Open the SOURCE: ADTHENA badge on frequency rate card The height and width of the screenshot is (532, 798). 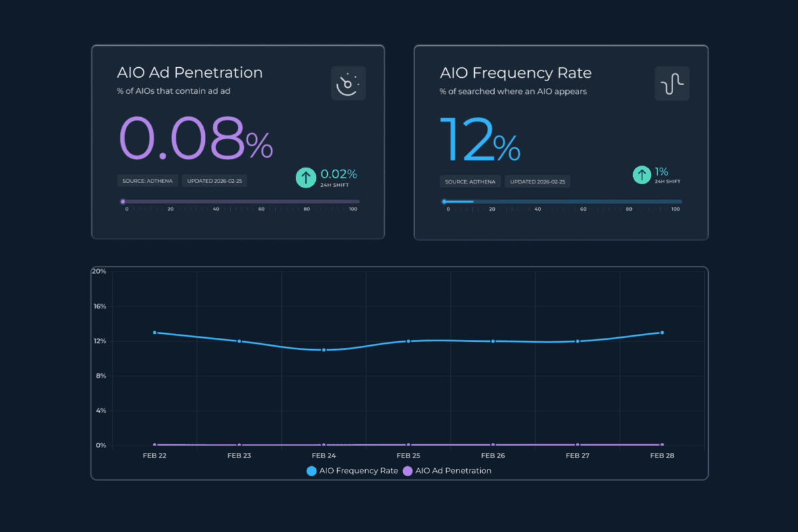(470, 181)
